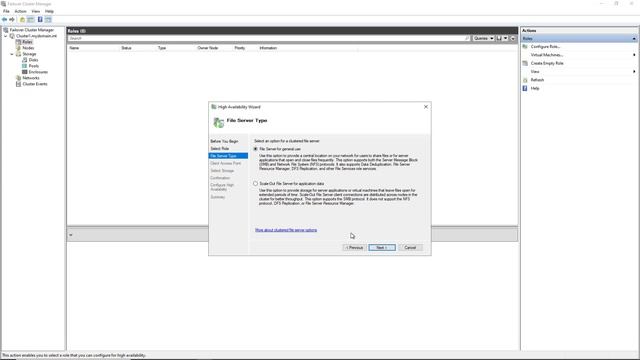Sort roles by the Type column
Viewport: 640px width, 360px height.
pos(162,48)
